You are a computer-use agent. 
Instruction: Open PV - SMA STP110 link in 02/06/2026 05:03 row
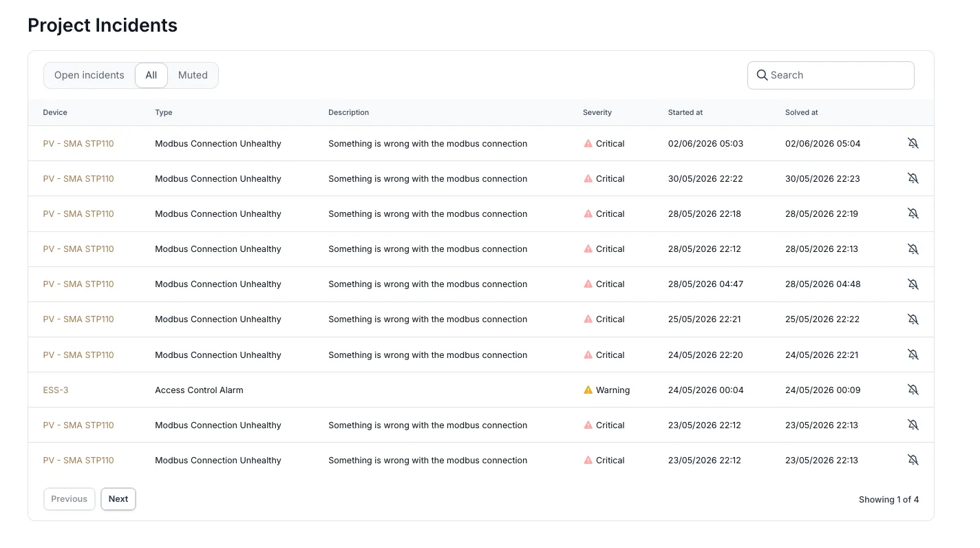(78, 143)
